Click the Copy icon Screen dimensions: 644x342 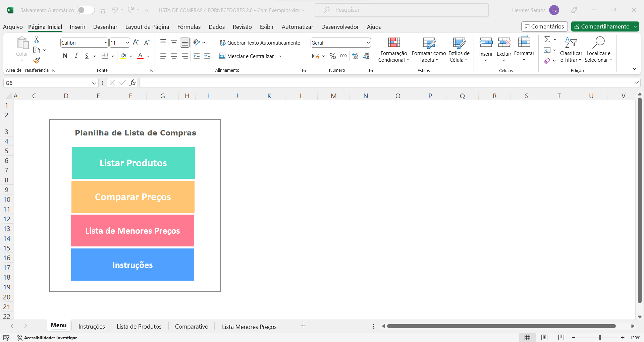(37, 50)
